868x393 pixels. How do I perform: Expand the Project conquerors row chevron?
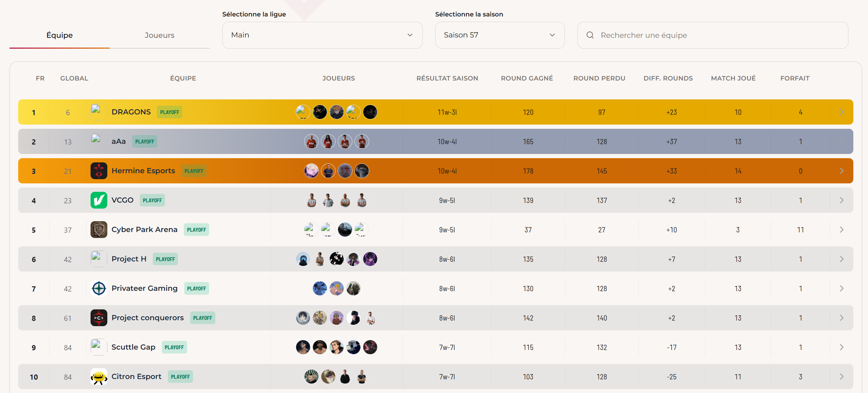click(x=842, y=318)
